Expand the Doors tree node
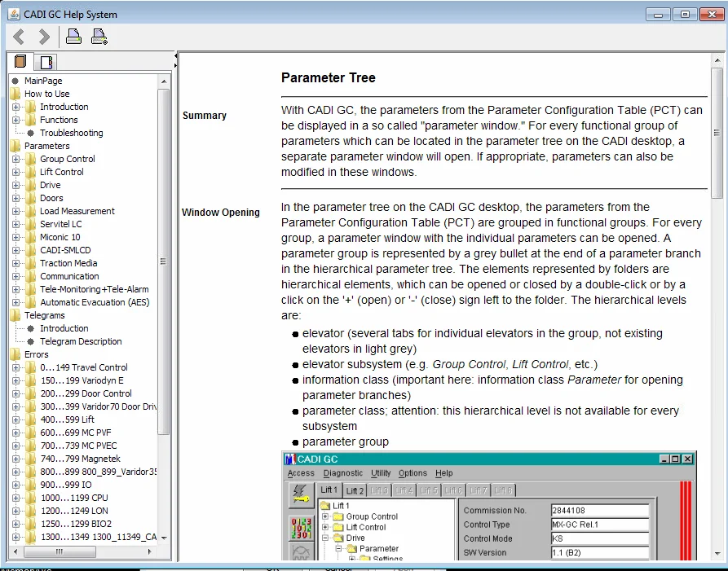This screenshot has height=571, width=728. [x=15, y=198]
